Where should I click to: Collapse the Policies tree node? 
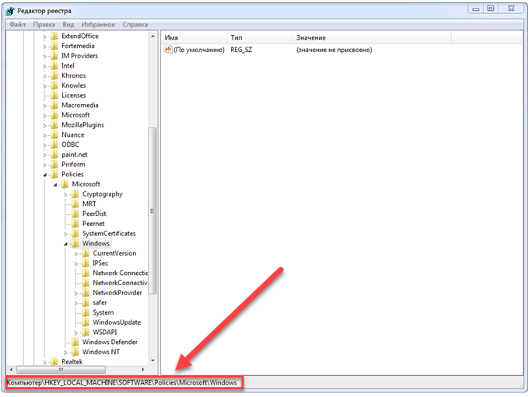46,175
